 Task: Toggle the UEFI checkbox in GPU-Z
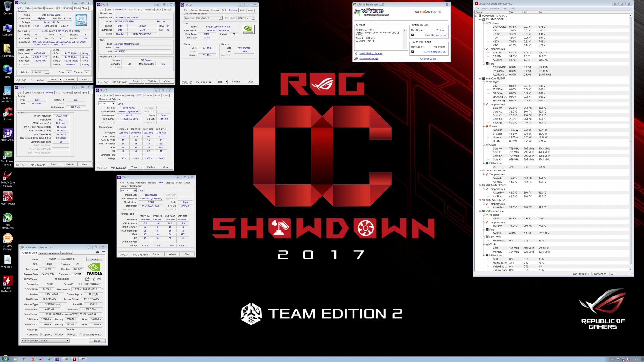click(94, 279)
